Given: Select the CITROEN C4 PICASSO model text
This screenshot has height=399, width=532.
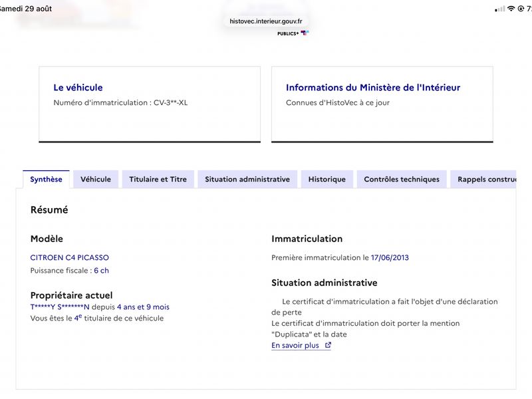Looking at the screenshot, I should [70, 257].
